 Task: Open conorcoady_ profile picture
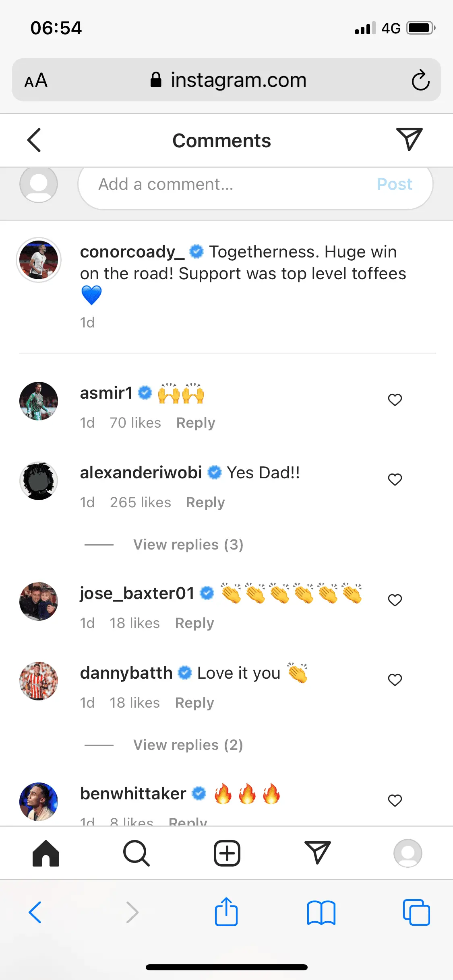click(x=39, y=260)
